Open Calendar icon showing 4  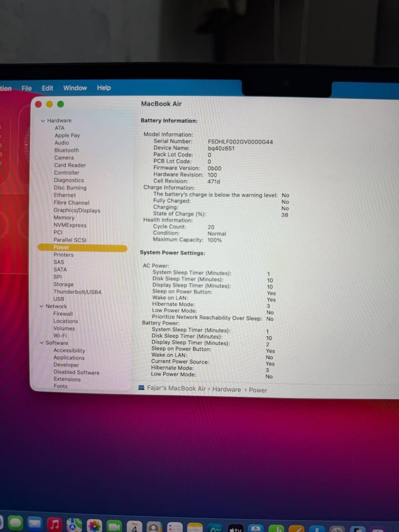click(x=135, y=527)
